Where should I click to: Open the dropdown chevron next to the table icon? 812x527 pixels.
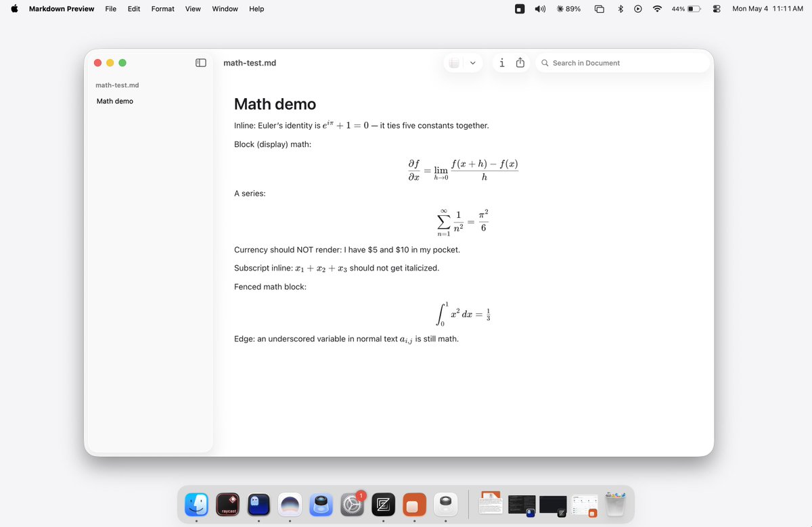472,63
